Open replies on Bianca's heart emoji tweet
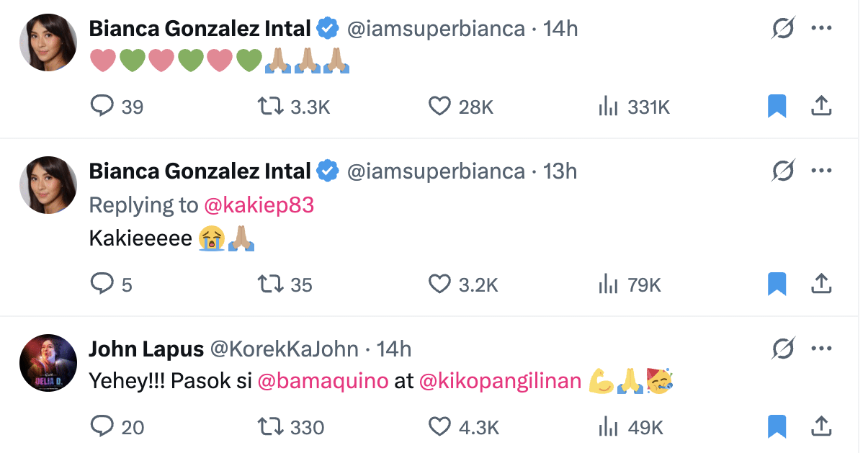Image resolution: width=868 pixels, height=453 pixels. tap(103, 106)
